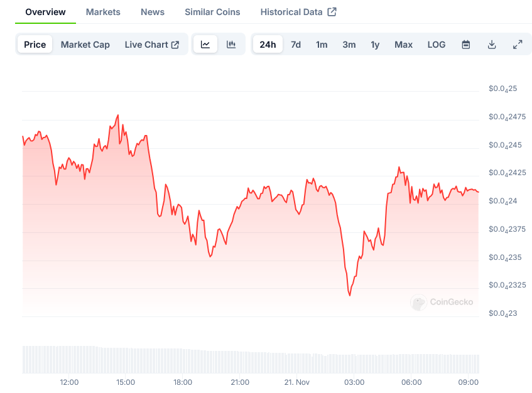Choose the 3m time range button
This screenshot has height=393, width=532.
[x=349, y=45]
